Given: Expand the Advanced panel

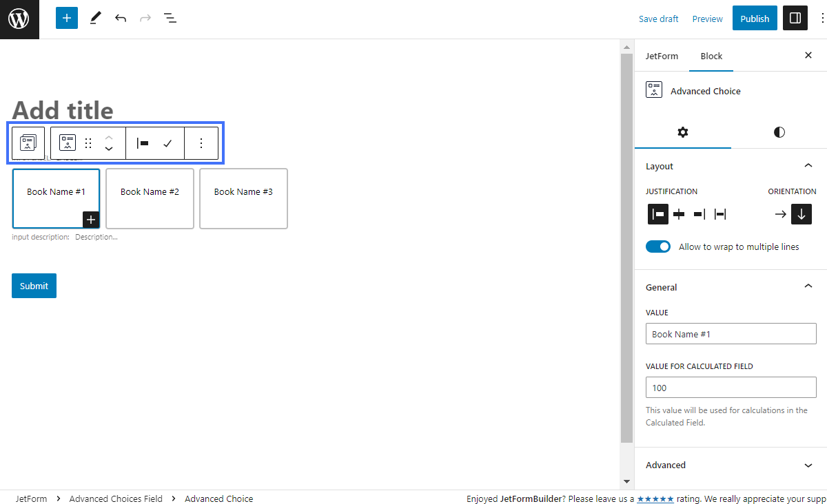Looking at the screenshot, I should tap(731, 465).
